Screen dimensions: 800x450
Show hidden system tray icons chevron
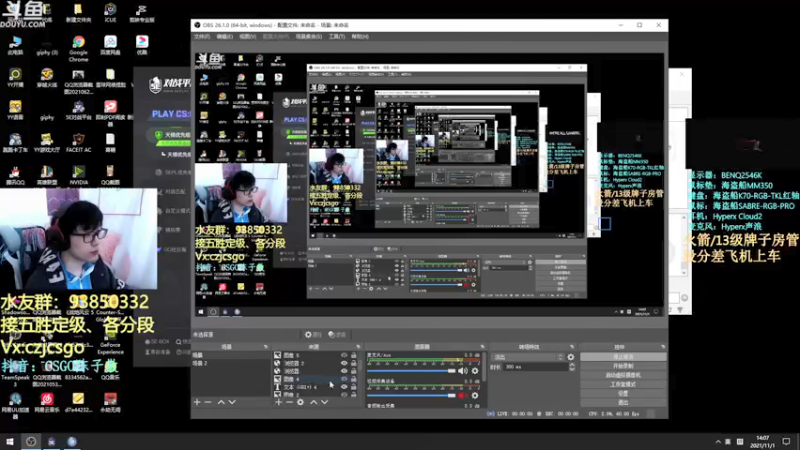pyautogui.click(x=718, y=441)
